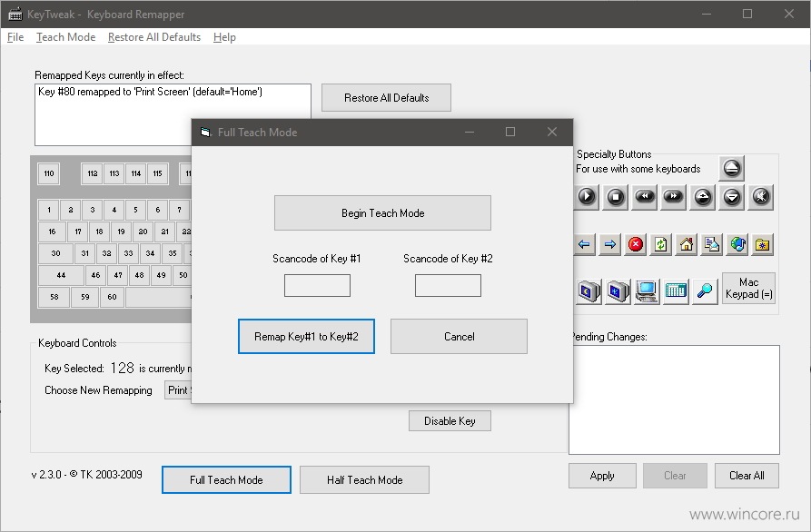The width and height of the screenshot is (811, 532).
Task: Select the next track specialty button
Action: tap(674, 197)
